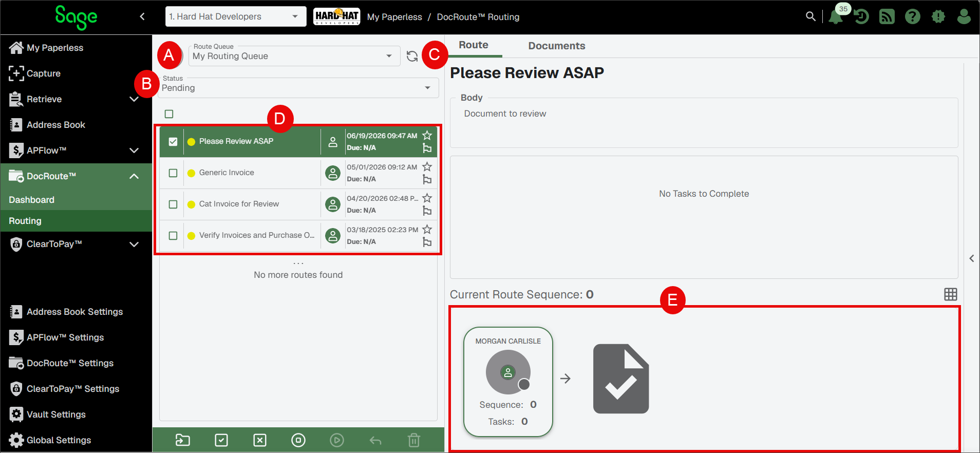Open Address Book in sidebar
This screenshot has width=980, height=453.
point(76,125)
